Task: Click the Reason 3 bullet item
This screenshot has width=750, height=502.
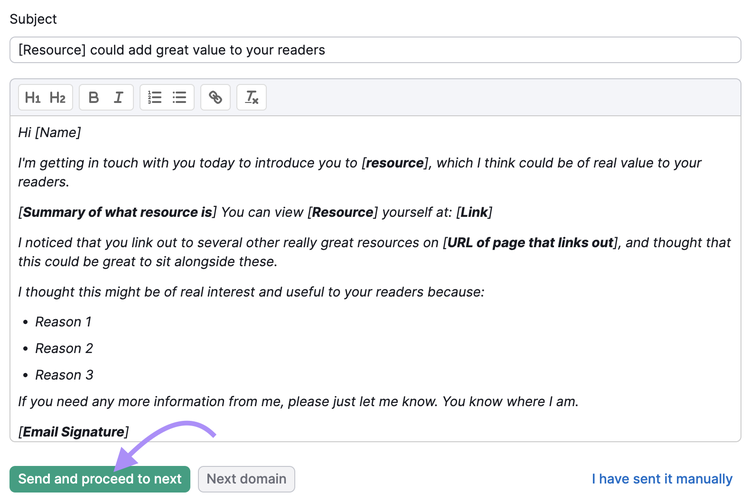Action: click(64, 375)
